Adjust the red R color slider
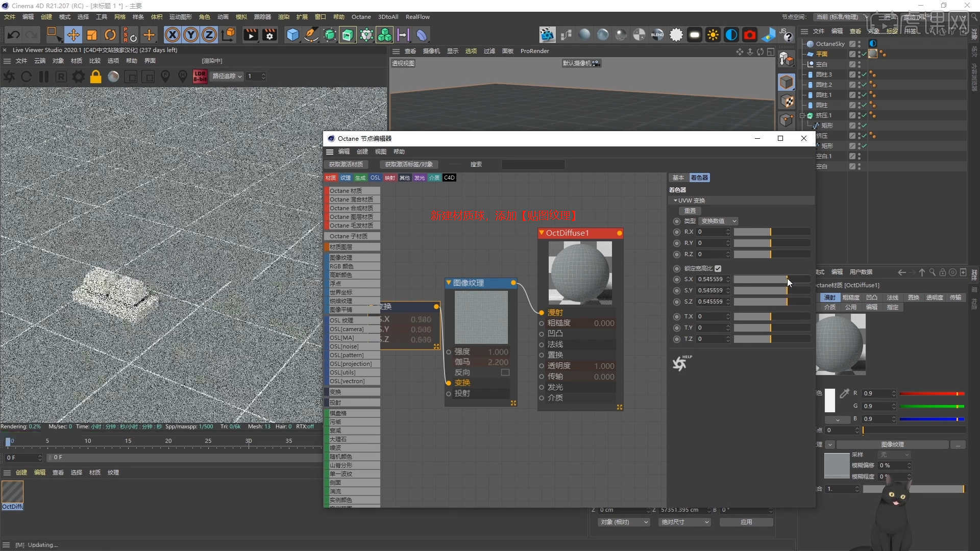980x551 pixels. pyautogui.click(x=932, y=393)
